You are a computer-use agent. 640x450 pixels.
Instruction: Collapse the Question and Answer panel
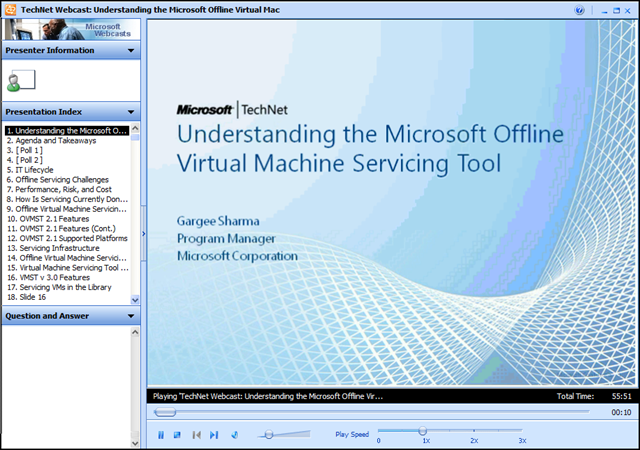click(130, 316)
